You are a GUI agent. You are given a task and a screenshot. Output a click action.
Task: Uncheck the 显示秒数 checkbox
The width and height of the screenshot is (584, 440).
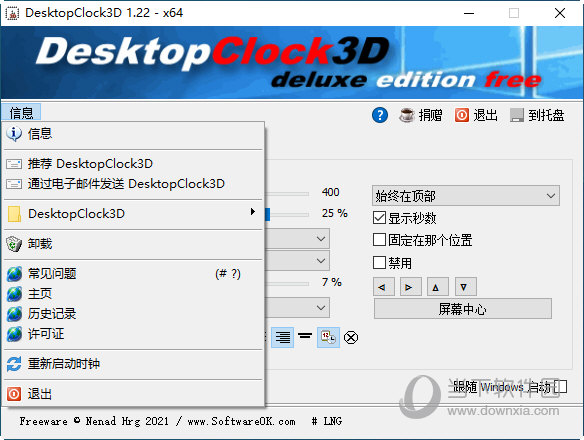(379, 218)
